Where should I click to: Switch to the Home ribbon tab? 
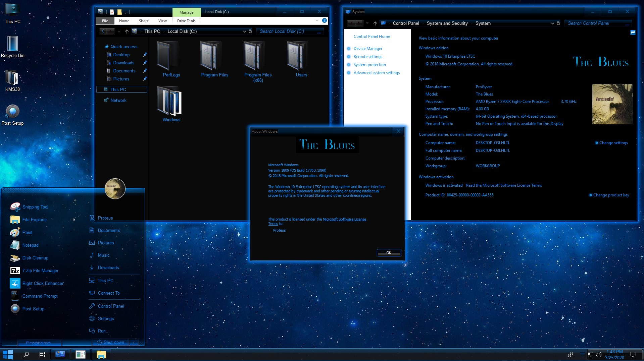point(124,21)
